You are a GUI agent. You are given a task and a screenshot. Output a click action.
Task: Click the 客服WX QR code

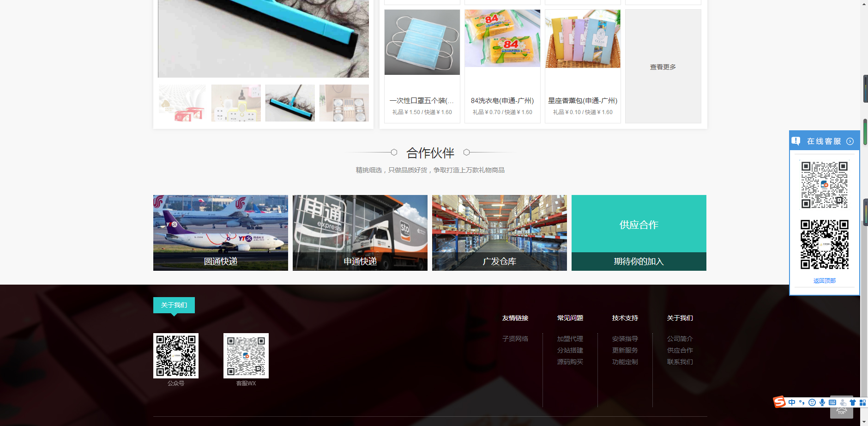click(246, 356)
